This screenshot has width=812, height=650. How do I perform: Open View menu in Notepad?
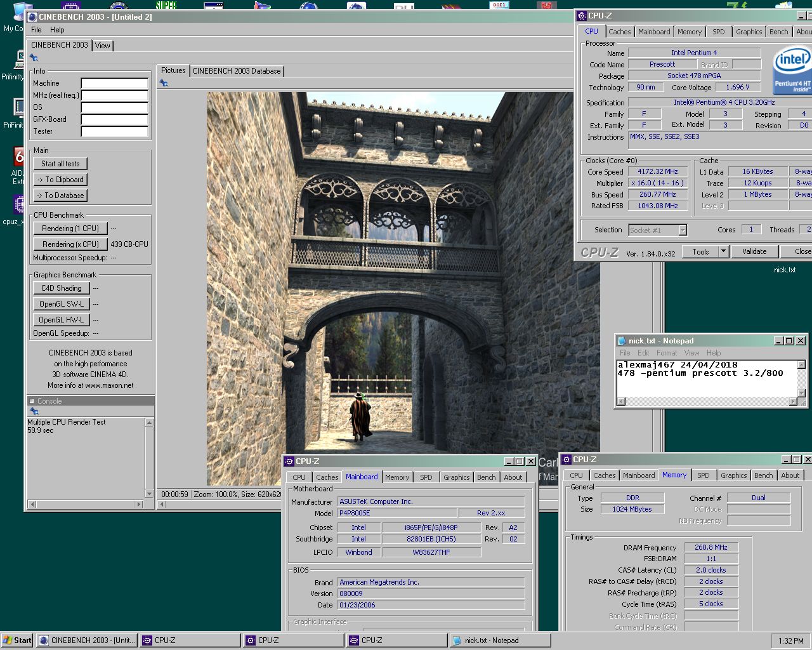pos(692,353)
